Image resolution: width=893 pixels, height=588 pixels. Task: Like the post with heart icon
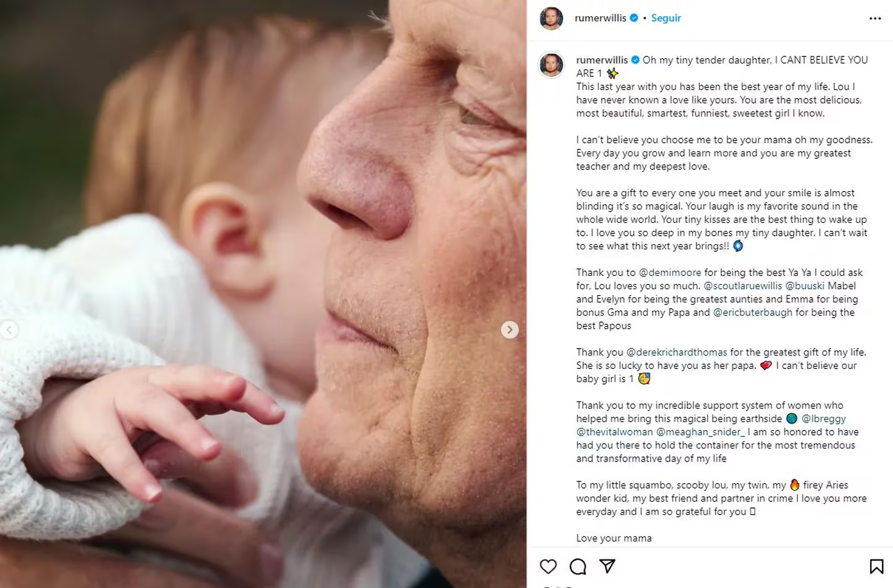pos(548,566)
